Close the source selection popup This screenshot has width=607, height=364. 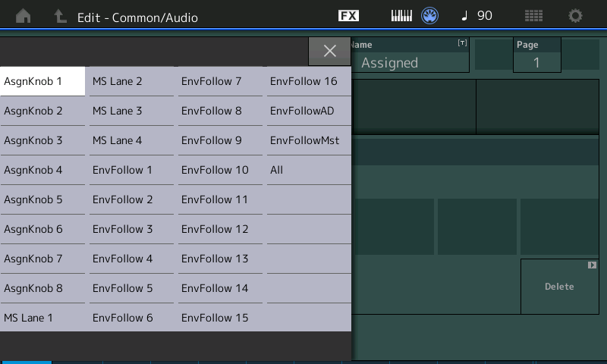[329, 51]
